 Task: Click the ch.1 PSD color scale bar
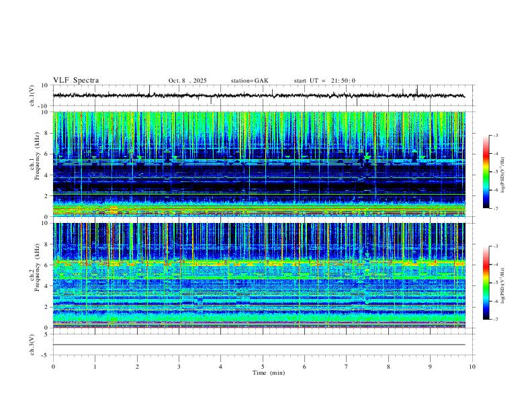click(486, 172)
